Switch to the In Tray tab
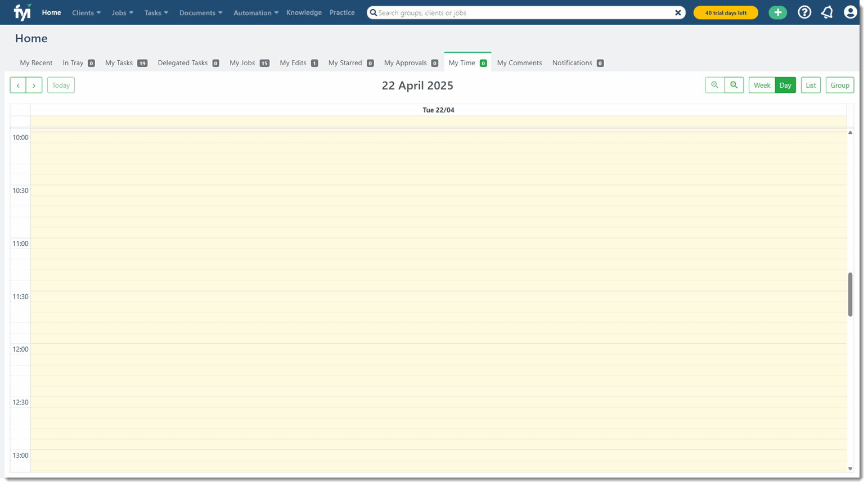 pyautogui.click(x=78, y=63)
